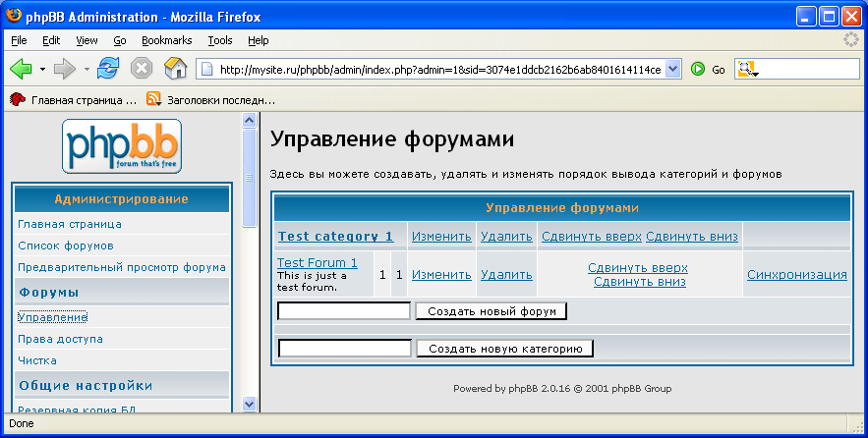Click Удалить in Test Forum 1 row
This screenshot has width=868, height=438.
pyautogui.click(x=506, y=274)
